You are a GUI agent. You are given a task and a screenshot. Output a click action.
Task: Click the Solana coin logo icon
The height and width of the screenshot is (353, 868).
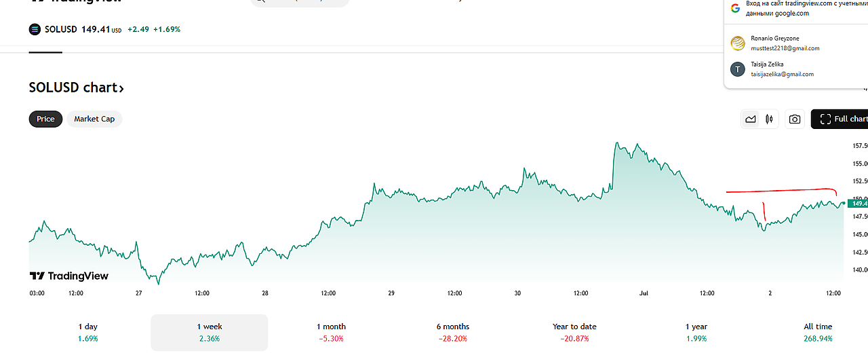35,29
